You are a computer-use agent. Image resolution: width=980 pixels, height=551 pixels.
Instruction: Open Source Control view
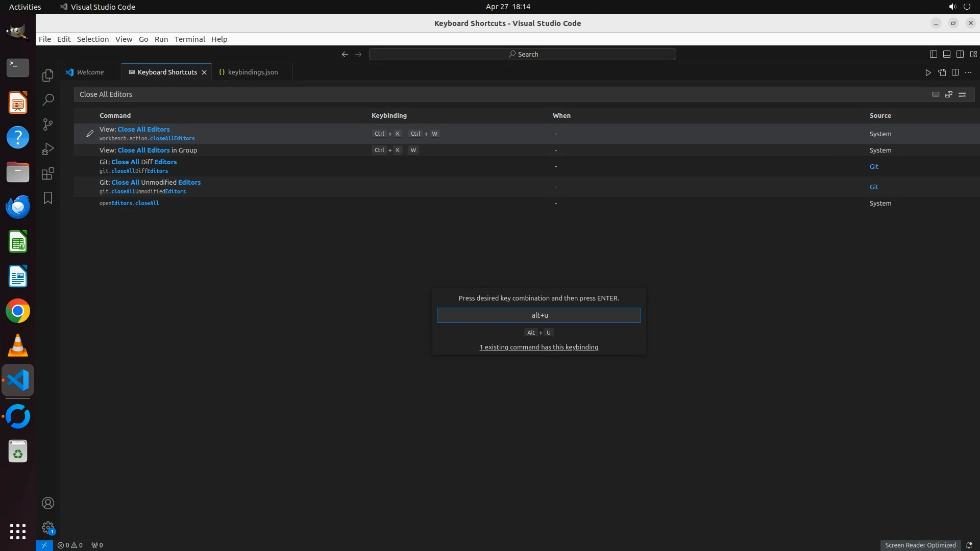tap(47, 124)
